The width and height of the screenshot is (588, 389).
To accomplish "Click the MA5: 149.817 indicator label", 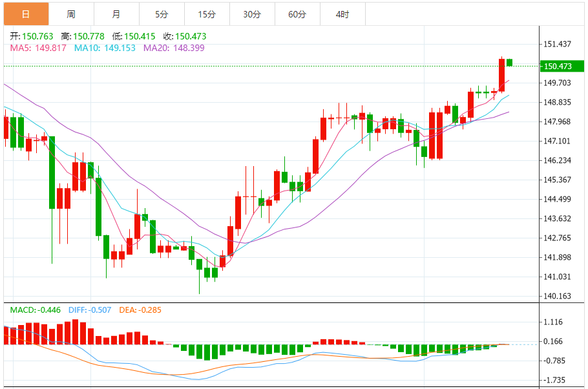I will [x=38, y=48].
